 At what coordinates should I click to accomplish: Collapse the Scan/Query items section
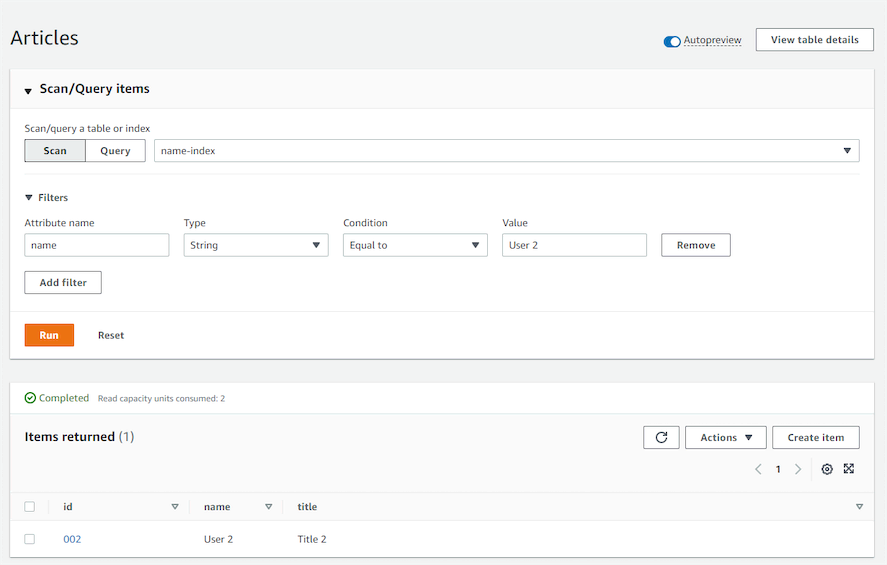pos(28,90)
